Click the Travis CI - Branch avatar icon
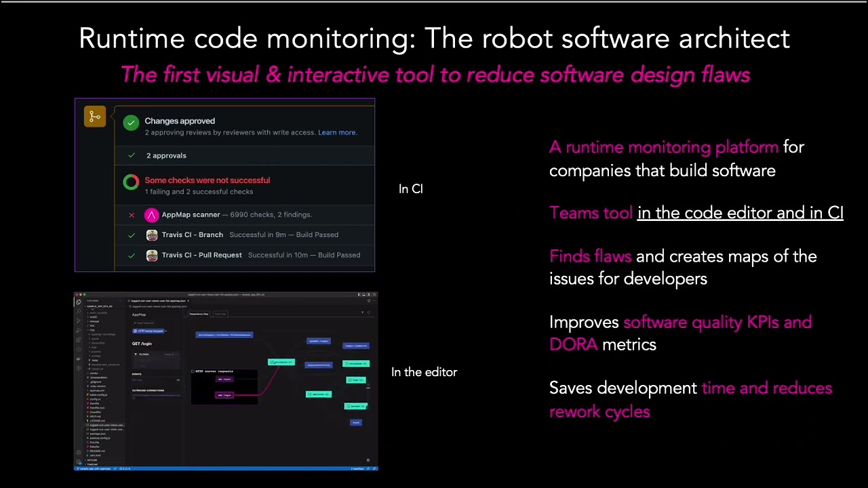 pyautogui.click(x=152, y=235)
